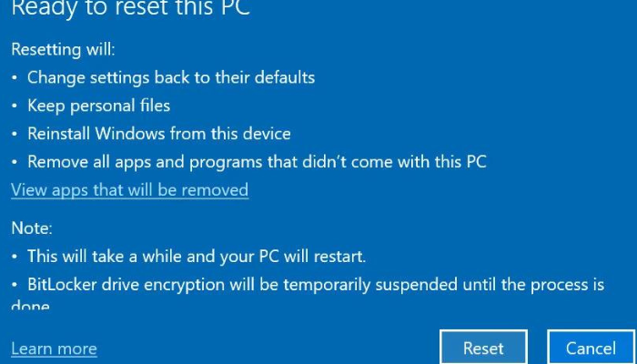The image size is (637, 364).
Task: Click the BitLocker drive encryption note
Action: 316,285
